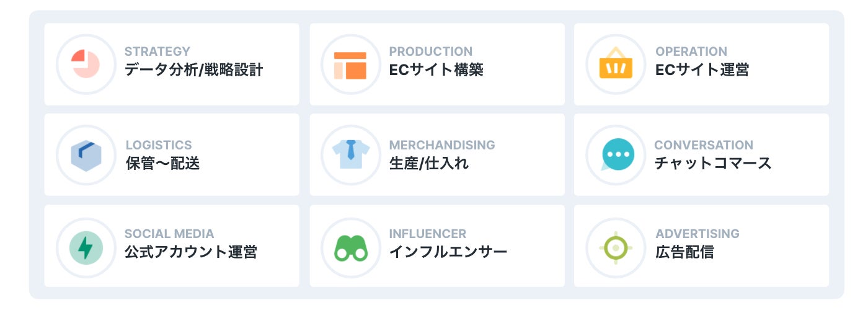Click the crosshair target Advertising icon
This screenshot has height=310, width=868.
[x=615, y=247]
